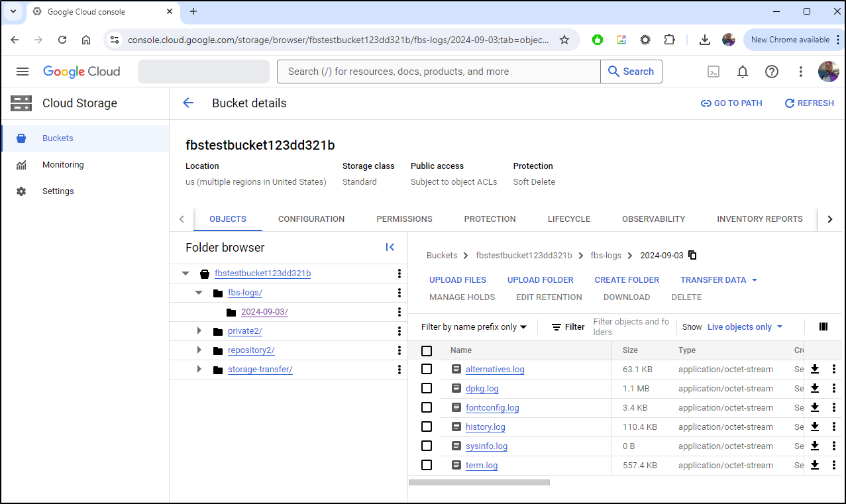
Task: Open the column display options icon
Action: 823,327
